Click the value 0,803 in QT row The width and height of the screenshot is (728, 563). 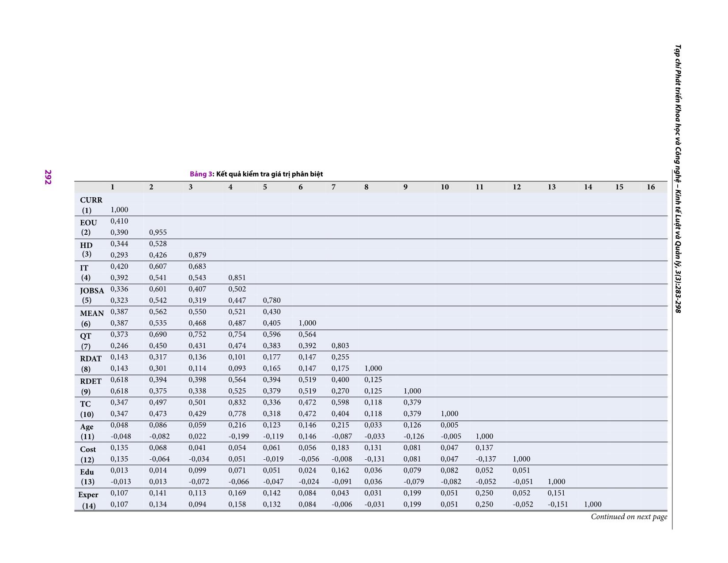(x=340, y=346)
